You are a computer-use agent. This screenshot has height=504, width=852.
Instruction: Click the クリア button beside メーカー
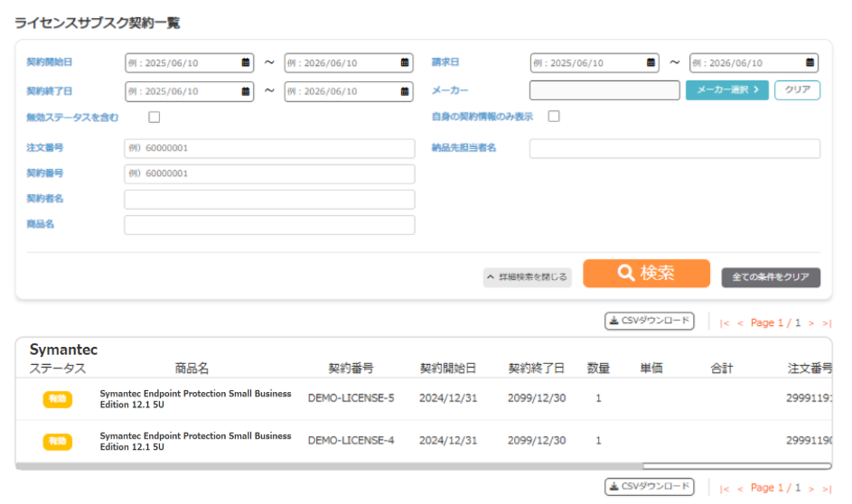pyautogui.click(x=797, y=89)
